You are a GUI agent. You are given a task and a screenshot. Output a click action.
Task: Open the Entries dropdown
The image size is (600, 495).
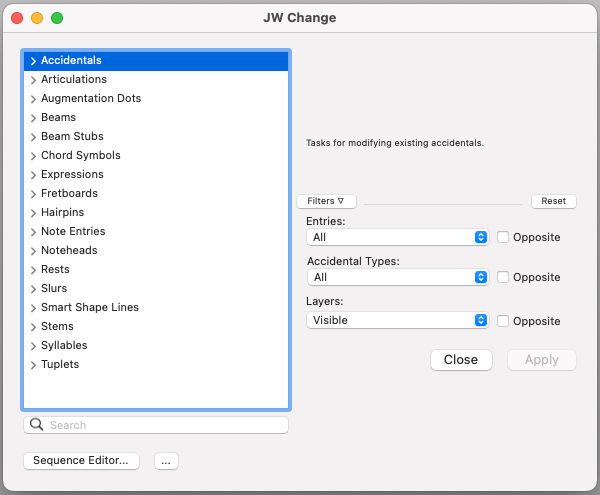point(398,237)
